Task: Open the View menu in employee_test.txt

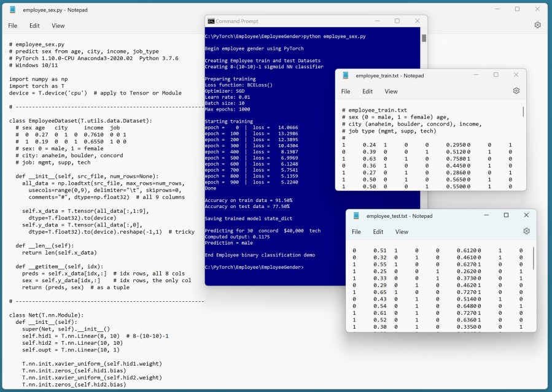Action: point(402,232)
